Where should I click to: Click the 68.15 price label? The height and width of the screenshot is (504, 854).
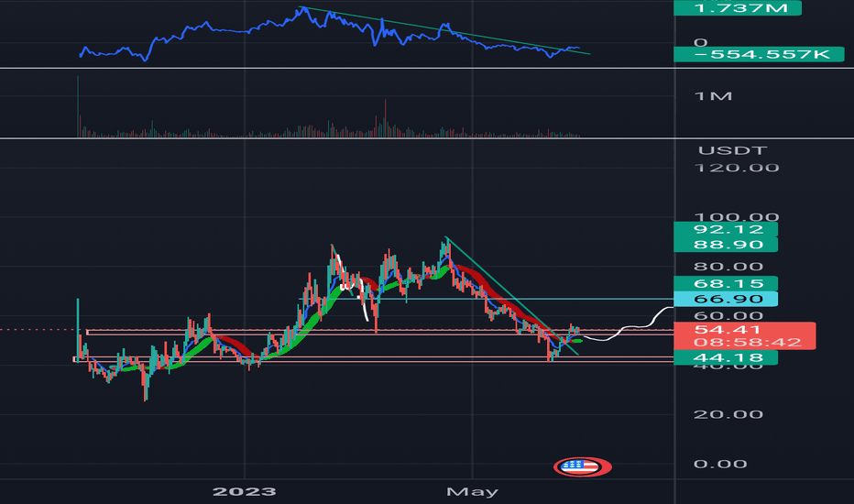click(x=726, y=283)
